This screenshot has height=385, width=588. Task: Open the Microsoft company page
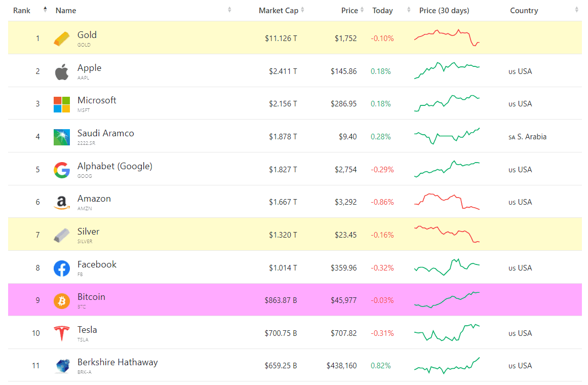click(97, 100)
